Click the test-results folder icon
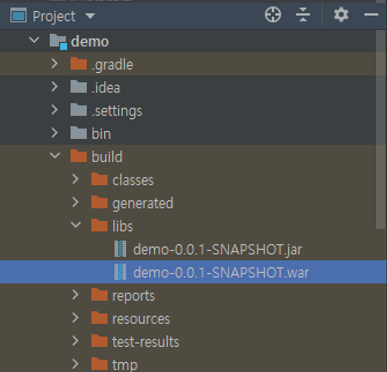Screen dimensions: 387x372 pos(99,341)
